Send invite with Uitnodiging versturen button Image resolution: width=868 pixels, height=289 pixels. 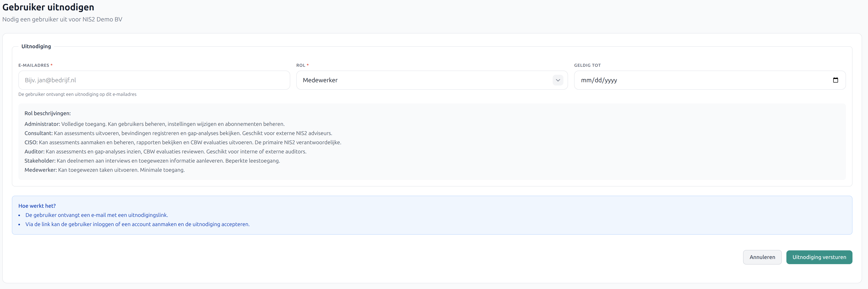(819, 257)
